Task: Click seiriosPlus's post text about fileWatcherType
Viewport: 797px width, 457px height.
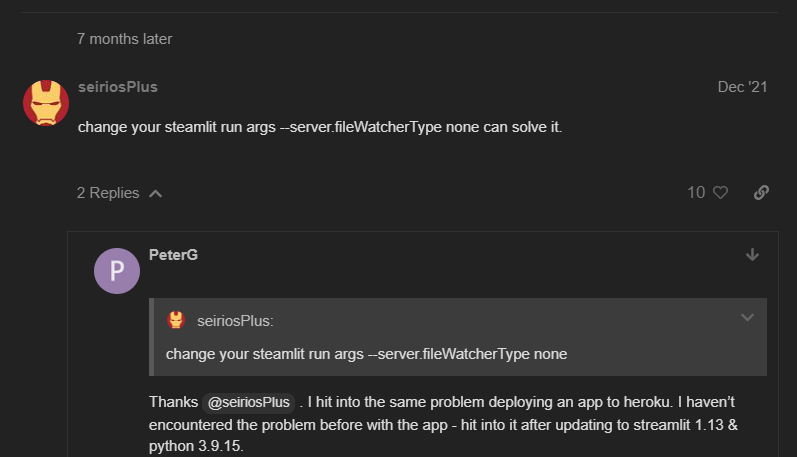Action: 320,127
